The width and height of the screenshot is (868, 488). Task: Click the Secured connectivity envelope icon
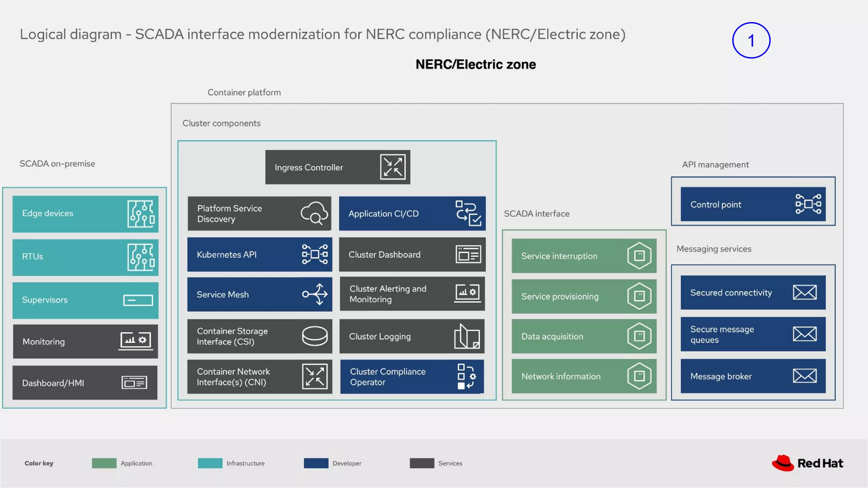pos(804,292)
